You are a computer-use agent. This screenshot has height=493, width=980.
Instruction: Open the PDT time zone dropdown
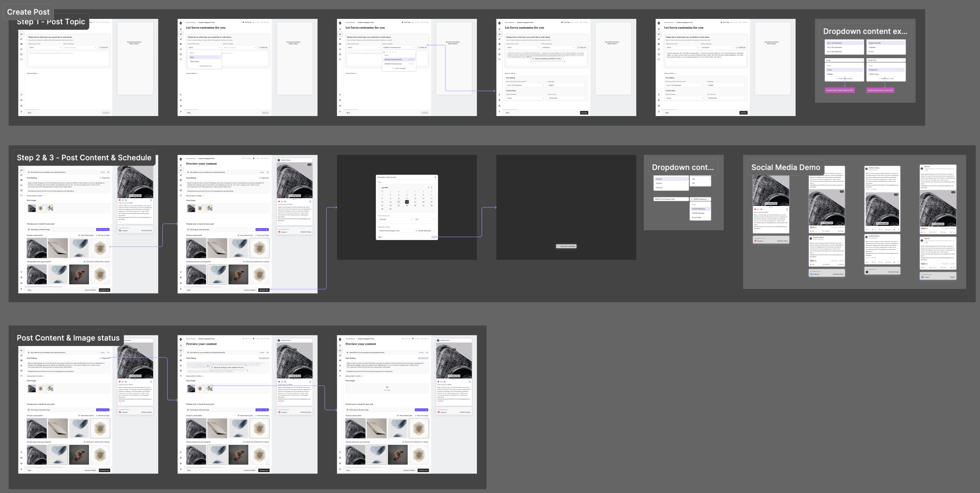click(424, 219)
